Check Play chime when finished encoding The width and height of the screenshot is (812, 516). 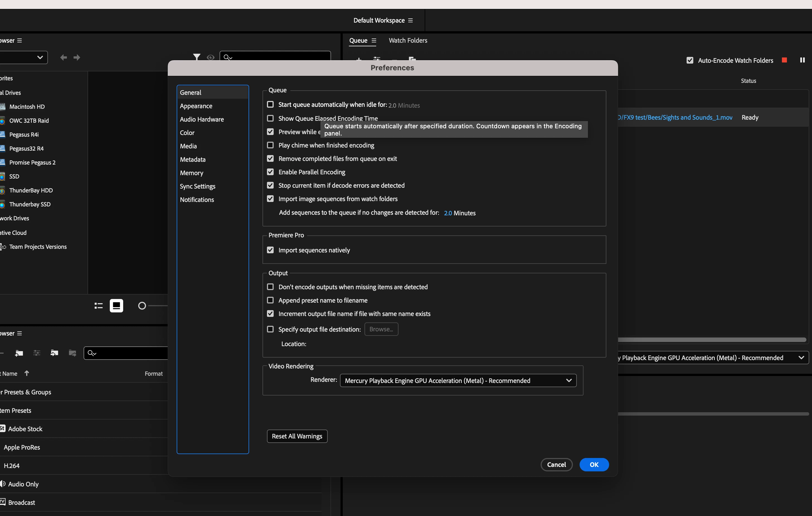point(270,145)
